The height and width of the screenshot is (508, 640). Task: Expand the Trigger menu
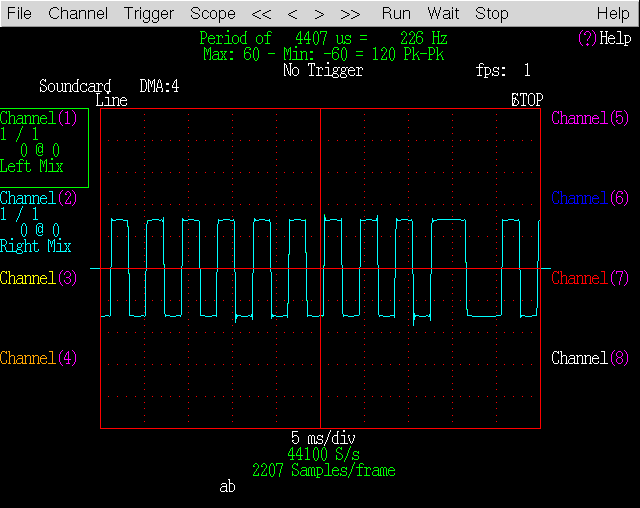[149, 14]
